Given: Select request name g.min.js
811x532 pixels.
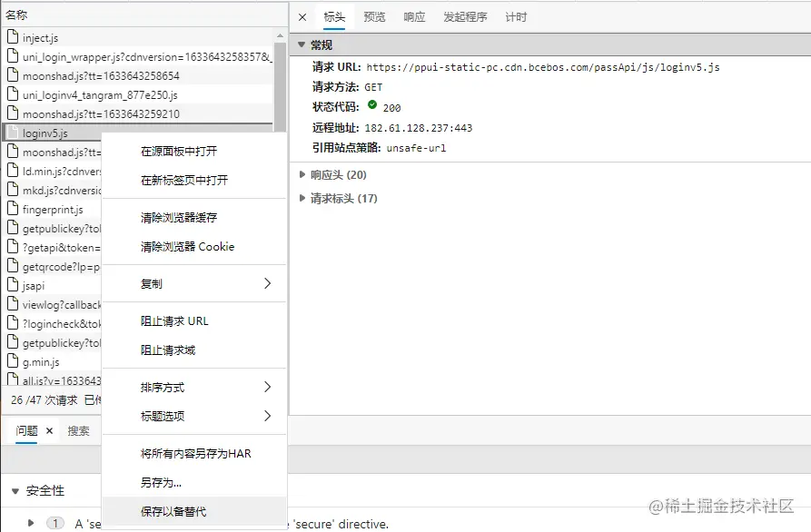Looking at the screenshot, I should point(41,362).
